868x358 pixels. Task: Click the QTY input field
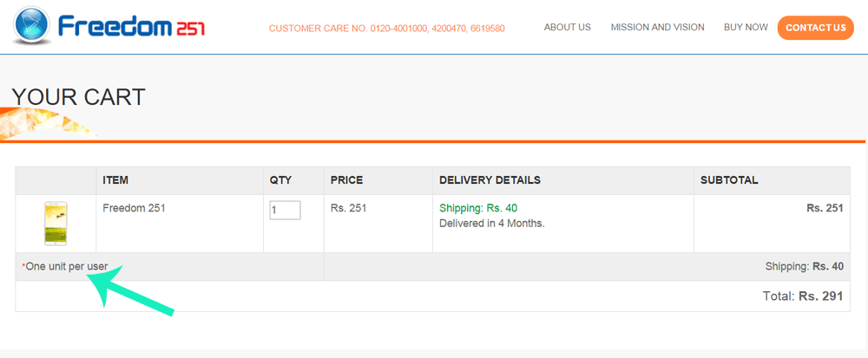click(285, 210)
